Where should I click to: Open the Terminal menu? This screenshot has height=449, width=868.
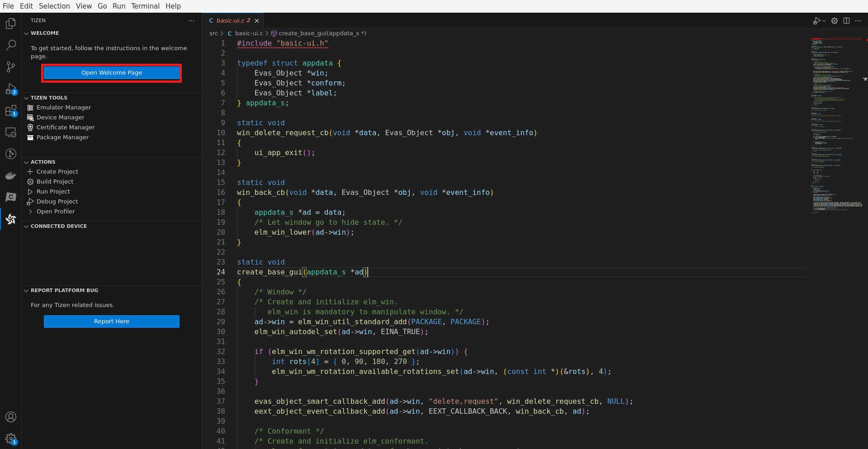[x=145, y=6]
